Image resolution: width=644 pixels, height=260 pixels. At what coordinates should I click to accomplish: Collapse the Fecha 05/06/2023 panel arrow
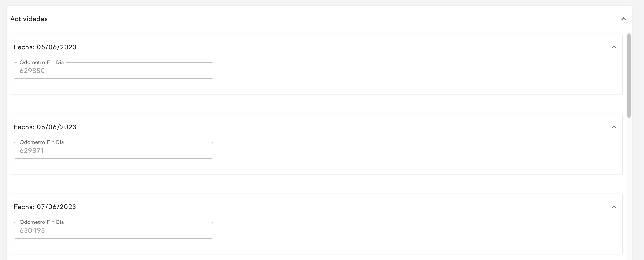[614, 47]
